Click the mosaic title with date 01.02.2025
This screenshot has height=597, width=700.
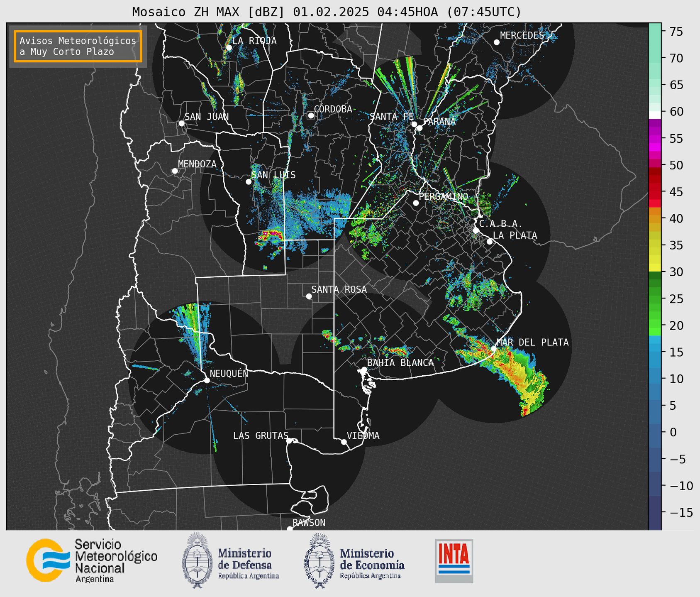(x=327, y=12)
